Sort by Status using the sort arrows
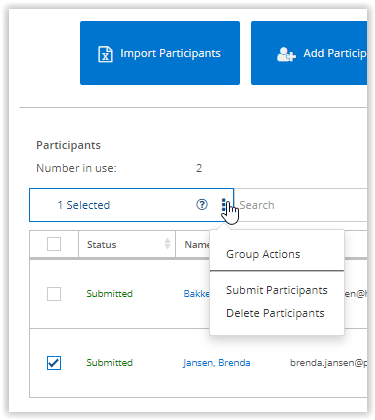This screenshot has height=420, width=375. (167, 244)
